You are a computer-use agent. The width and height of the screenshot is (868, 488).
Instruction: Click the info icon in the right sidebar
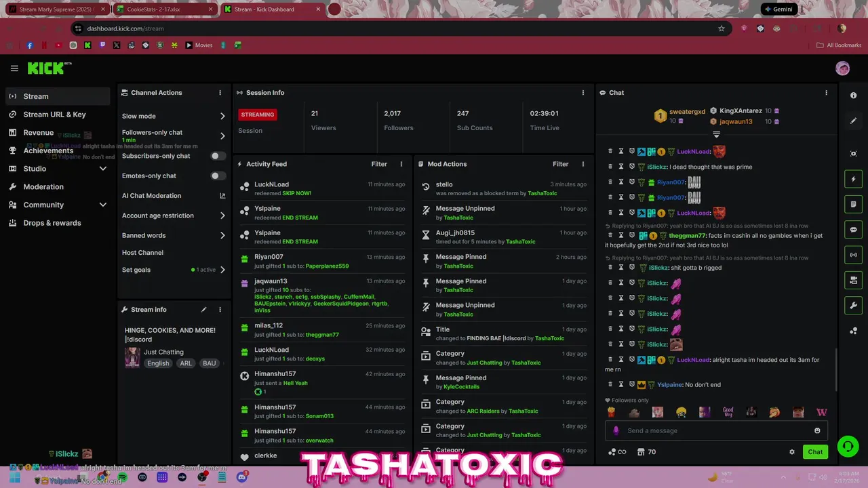click(x=853, y=96)
